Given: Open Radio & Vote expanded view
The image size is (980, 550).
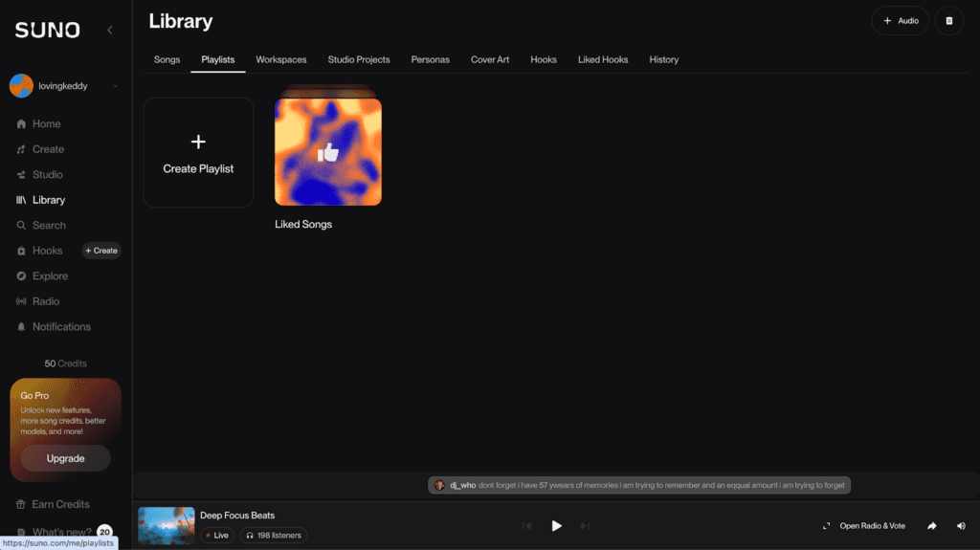Looking at the screenshot, I should (x=863, y=525).
